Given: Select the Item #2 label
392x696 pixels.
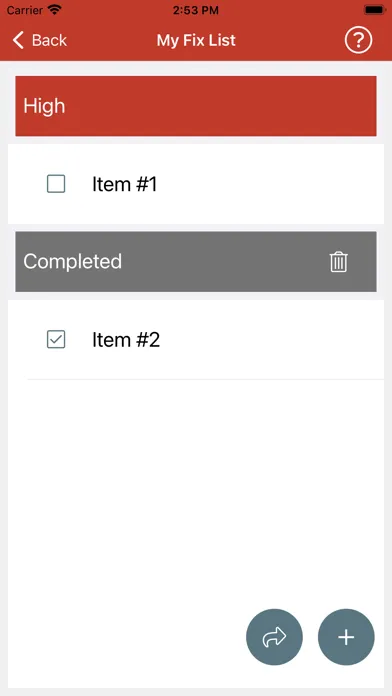Looking at the screenshot, I should point(126,340).
